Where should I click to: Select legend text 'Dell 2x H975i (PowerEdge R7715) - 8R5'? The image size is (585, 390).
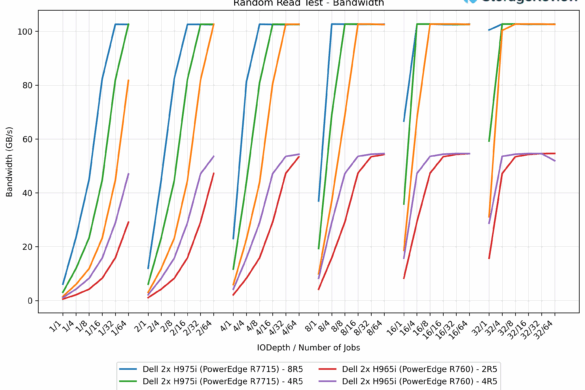(x=223, y=369)
